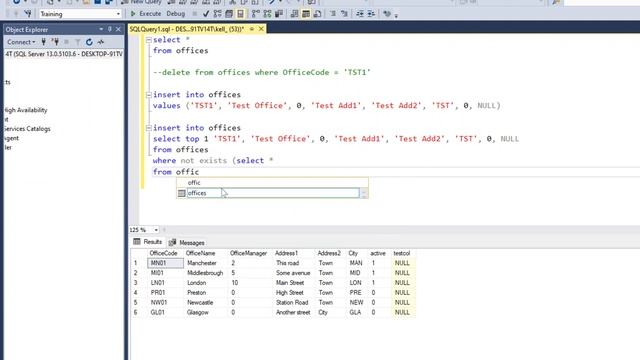Viewport: 640px width, 360px height.
Task: Switch output to Results to File
Action: 317,14
